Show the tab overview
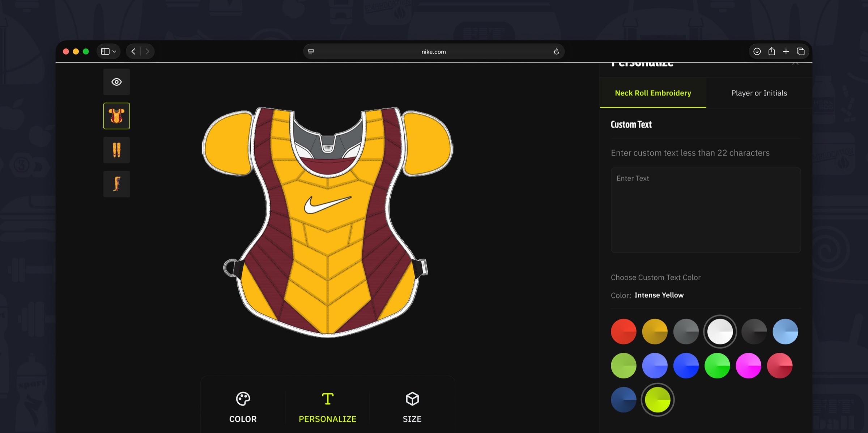868x433 pixels. coord(800,51)
